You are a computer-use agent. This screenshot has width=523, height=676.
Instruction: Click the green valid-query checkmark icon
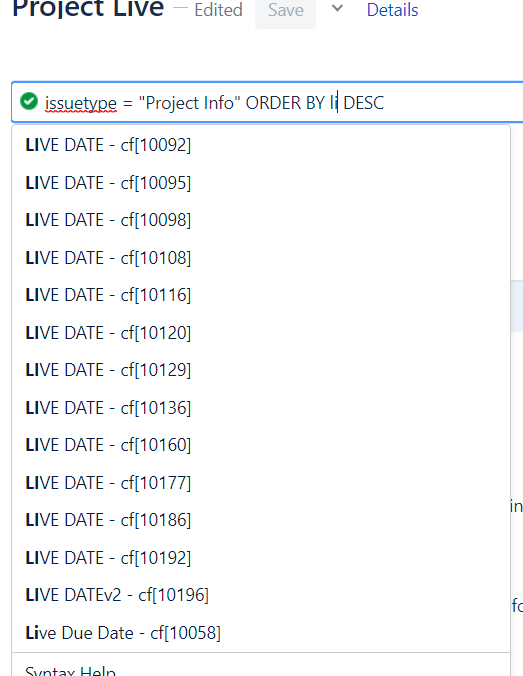(x=29, y=102)
